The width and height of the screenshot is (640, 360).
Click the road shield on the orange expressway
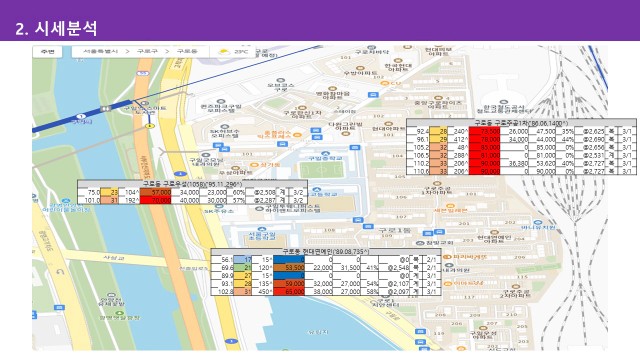142,73
